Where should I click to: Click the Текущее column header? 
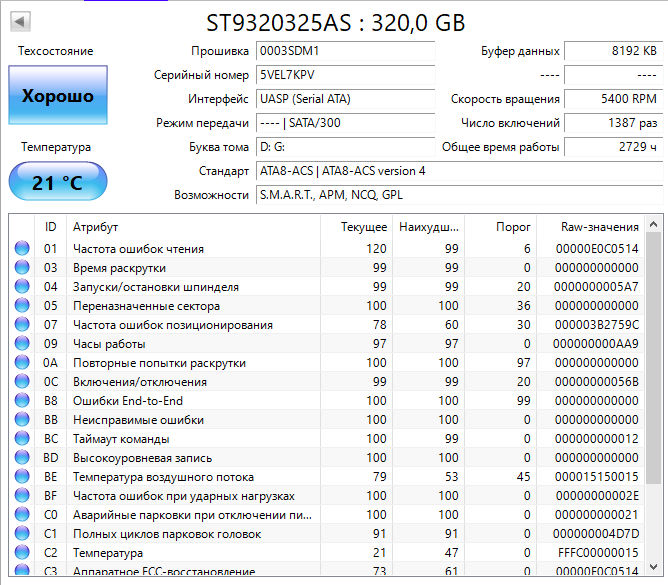coord(363,227)
